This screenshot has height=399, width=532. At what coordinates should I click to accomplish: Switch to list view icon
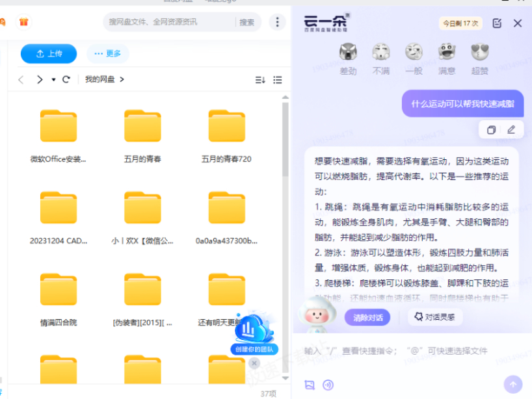[278, 80]
